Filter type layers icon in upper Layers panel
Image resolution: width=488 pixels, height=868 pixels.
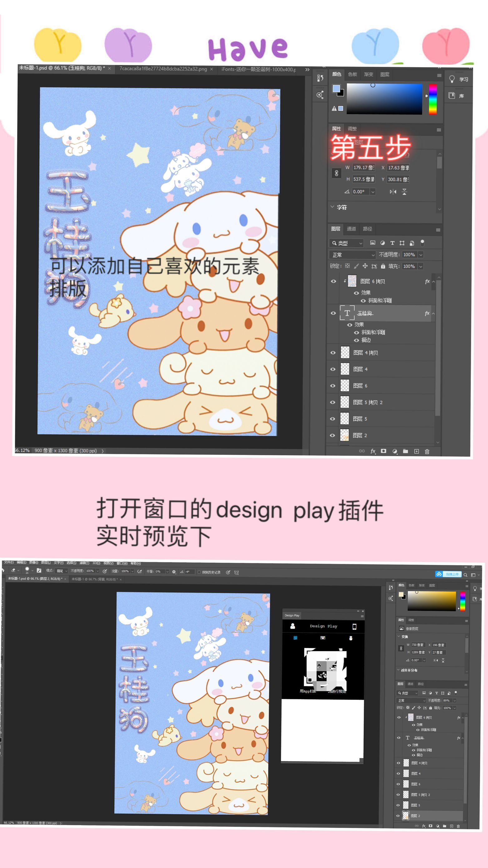(x=392, y=242)
